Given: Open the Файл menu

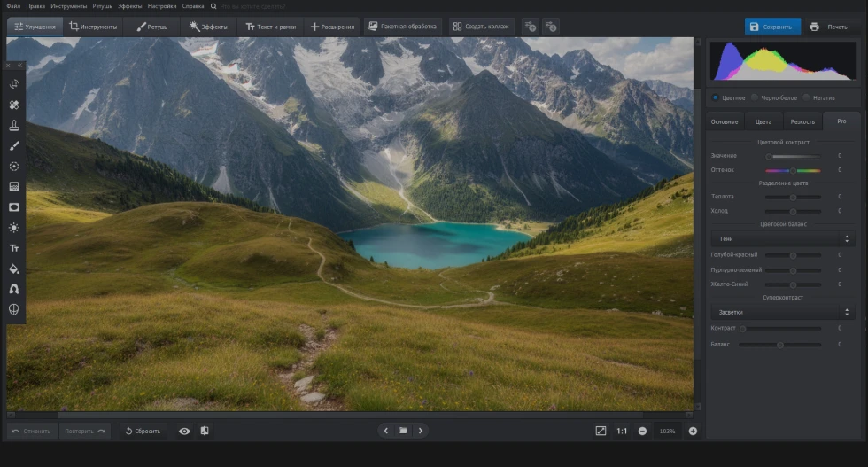Looking at the screenshot, I should [x=13, y=6].
